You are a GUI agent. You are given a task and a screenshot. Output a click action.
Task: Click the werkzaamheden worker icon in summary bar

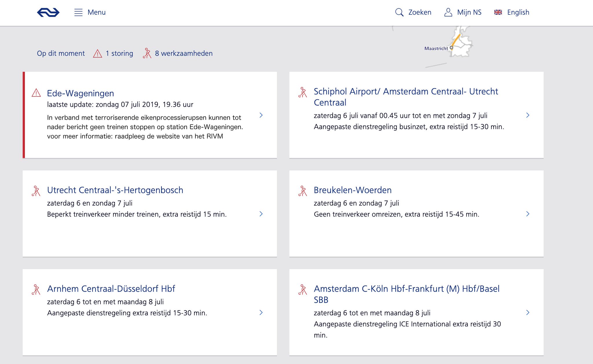[x=147, y=53]
